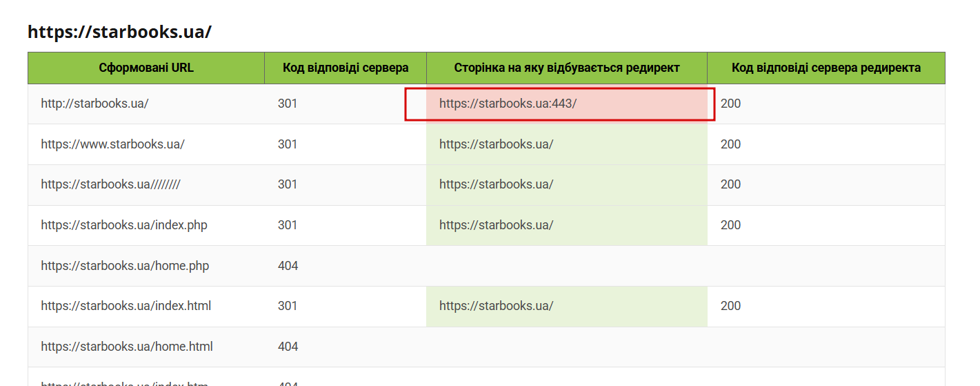Select the https://starbooks.ua/home.php cell
The height and width of the screenshot is (386, 980).
coord(146,266)
